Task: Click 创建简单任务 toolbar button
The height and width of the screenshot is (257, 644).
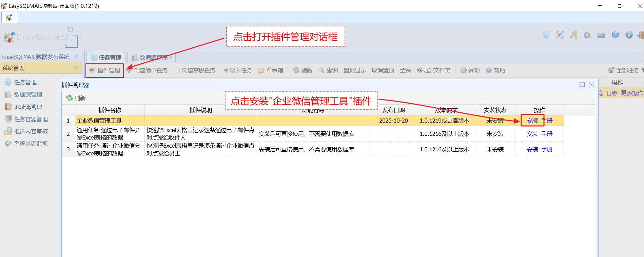Action: click(147, 70)
